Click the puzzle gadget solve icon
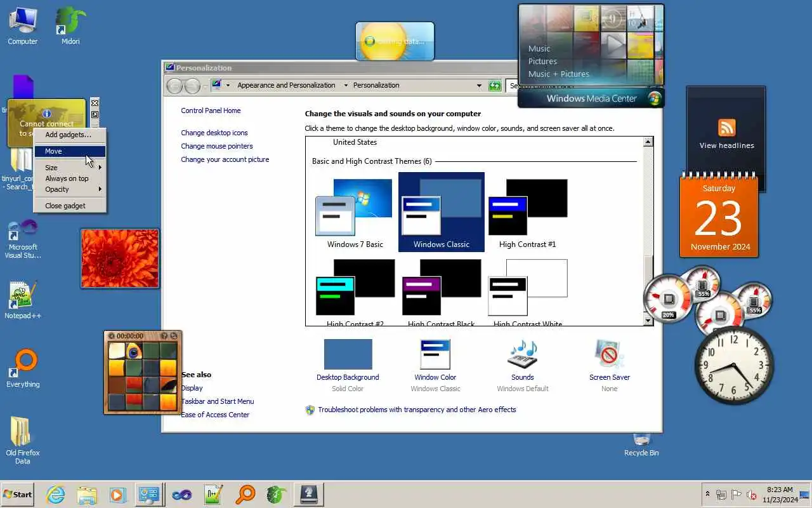Screen dimensions: 812x508 click(x=174, y=336)
